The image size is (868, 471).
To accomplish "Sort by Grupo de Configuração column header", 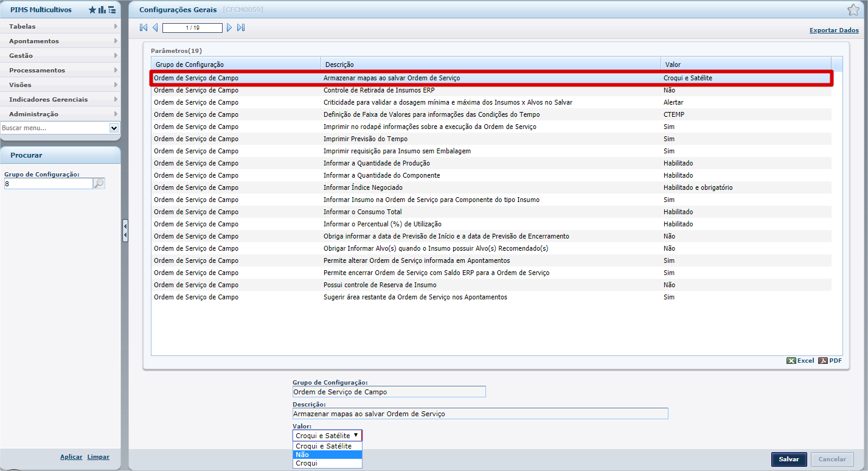I will pos(236,64).
